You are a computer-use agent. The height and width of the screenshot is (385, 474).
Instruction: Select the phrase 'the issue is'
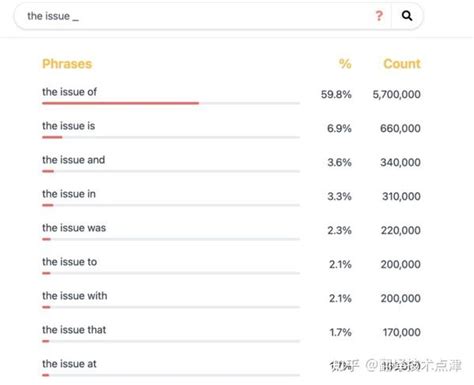click(68, 126)
